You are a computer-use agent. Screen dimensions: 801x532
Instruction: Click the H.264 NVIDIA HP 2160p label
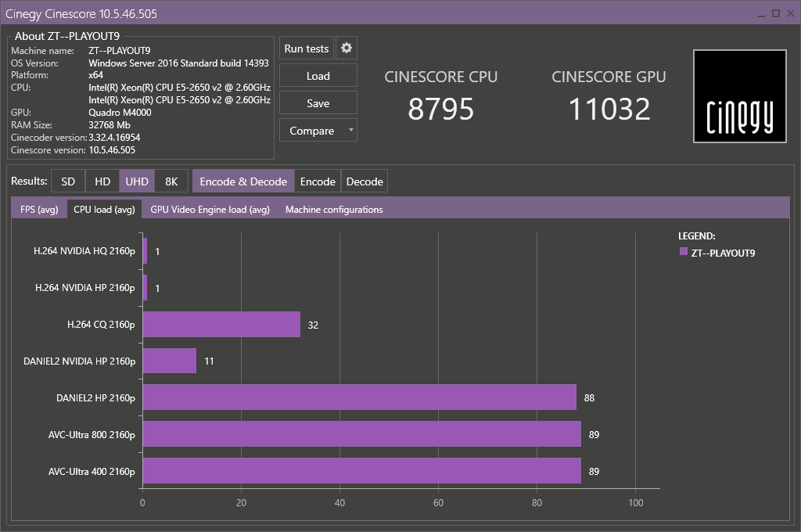pos(84,288)
